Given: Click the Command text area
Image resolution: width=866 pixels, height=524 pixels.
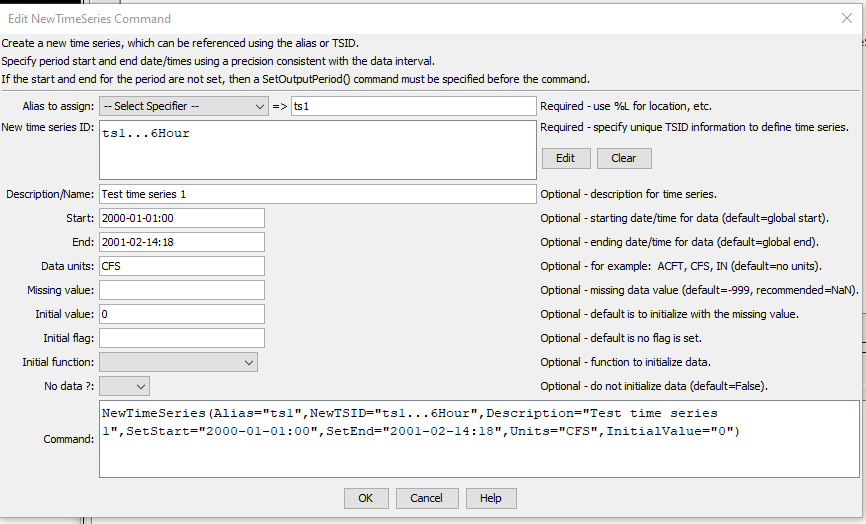Looking at the screenshot, I should 479,439.
